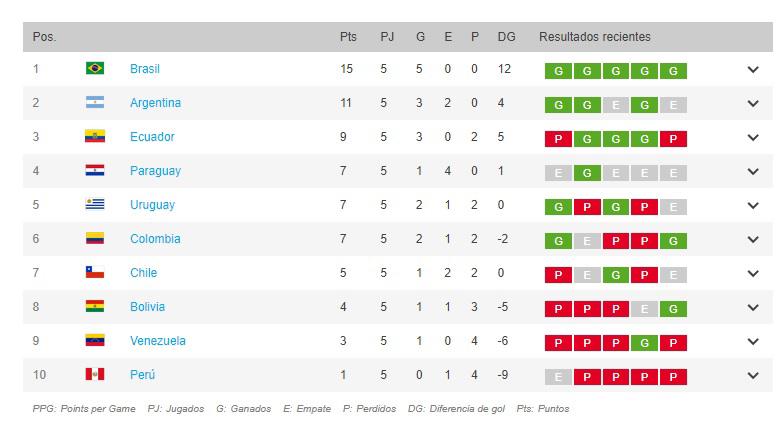Expand the Ecuador row chevron

[x=753, y=138]
